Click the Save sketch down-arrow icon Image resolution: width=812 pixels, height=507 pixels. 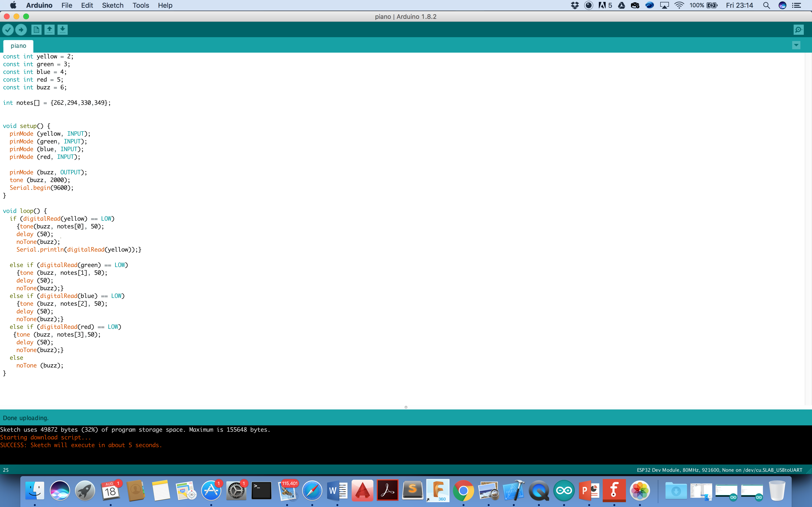62,30
